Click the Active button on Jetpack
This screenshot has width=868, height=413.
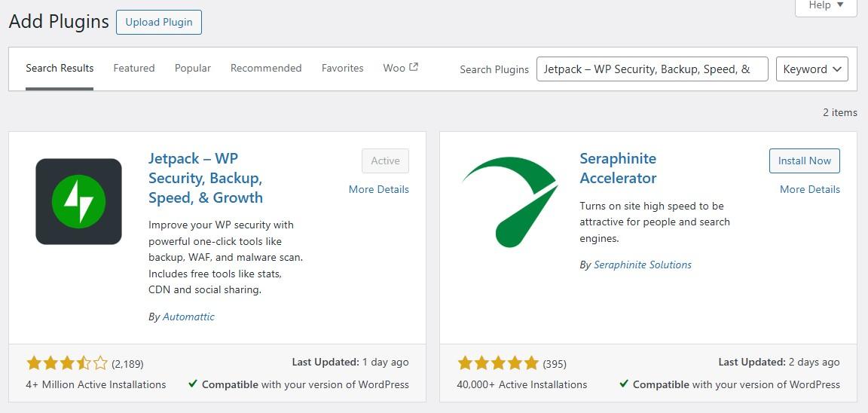click(x=385, y=161)
